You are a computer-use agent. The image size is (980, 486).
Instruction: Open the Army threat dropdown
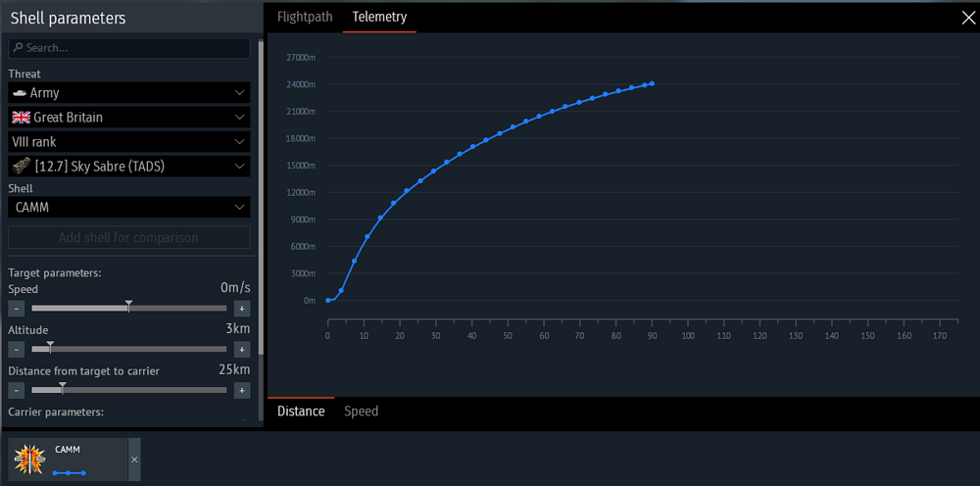pos(129,92)
